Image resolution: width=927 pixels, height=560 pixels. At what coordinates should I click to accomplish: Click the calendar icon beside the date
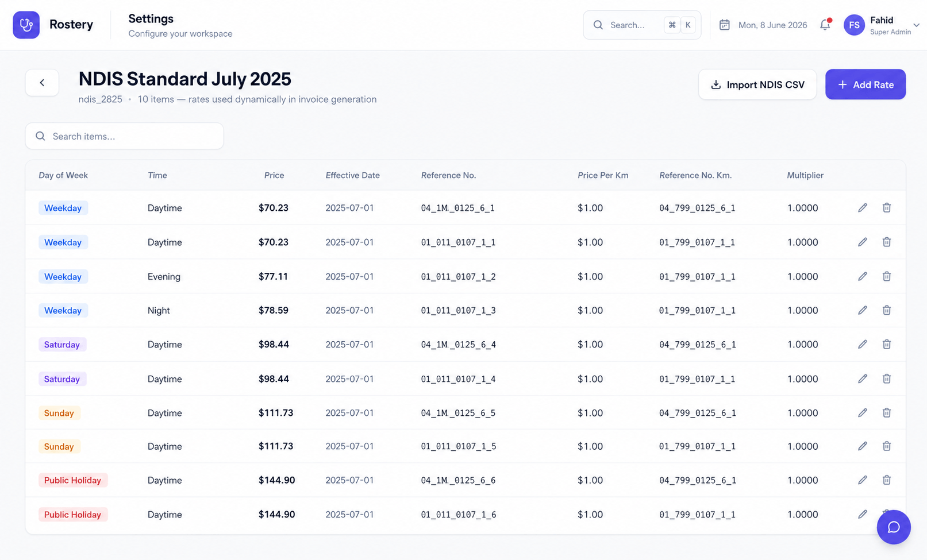tap(725, 25)
